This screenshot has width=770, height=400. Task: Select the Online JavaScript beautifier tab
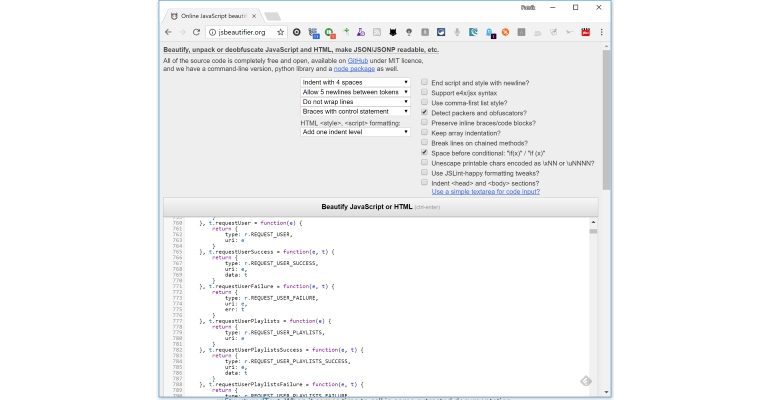pyautogui.click(x=210, y=15)
